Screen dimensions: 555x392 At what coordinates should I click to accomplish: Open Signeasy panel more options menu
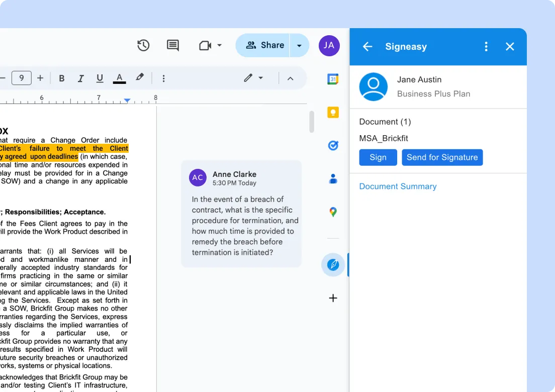coord(486,47)
